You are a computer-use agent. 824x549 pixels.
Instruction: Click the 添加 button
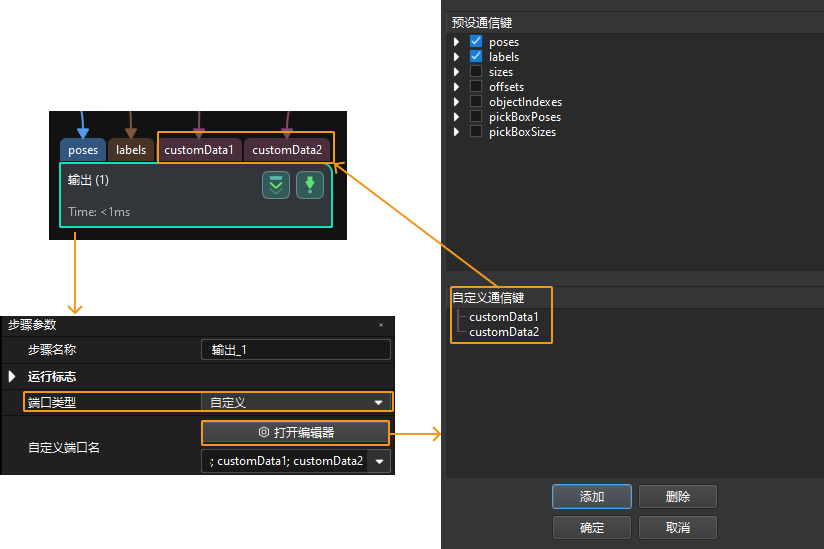click(x=592, y=496)
